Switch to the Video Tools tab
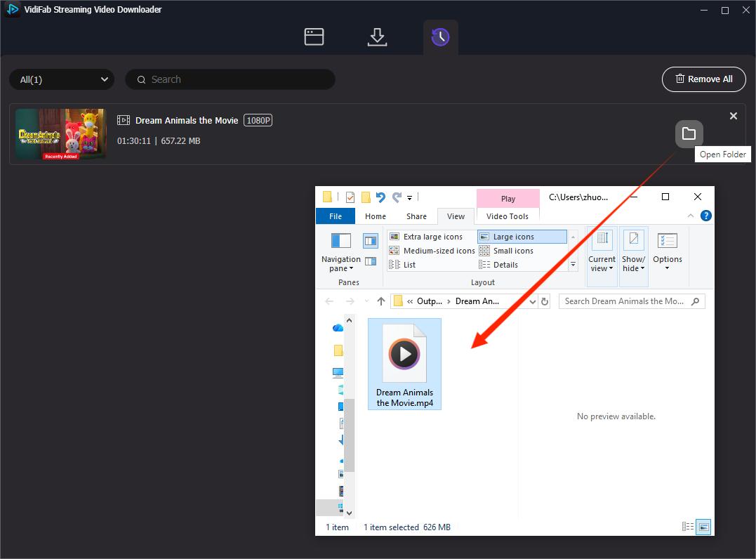756x559 pixels. [x=507, y=216]
